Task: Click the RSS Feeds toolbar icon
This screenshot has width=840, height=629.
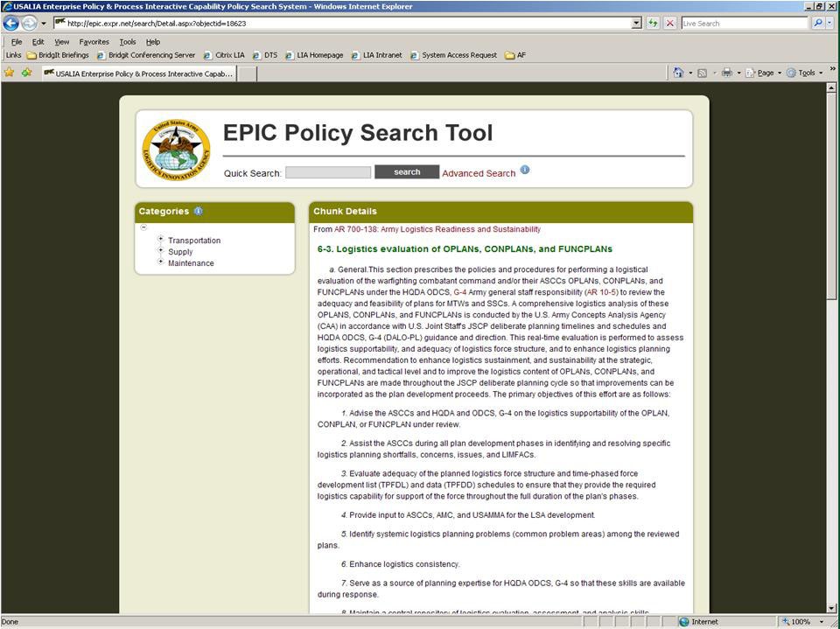Action: click(702, 73)
